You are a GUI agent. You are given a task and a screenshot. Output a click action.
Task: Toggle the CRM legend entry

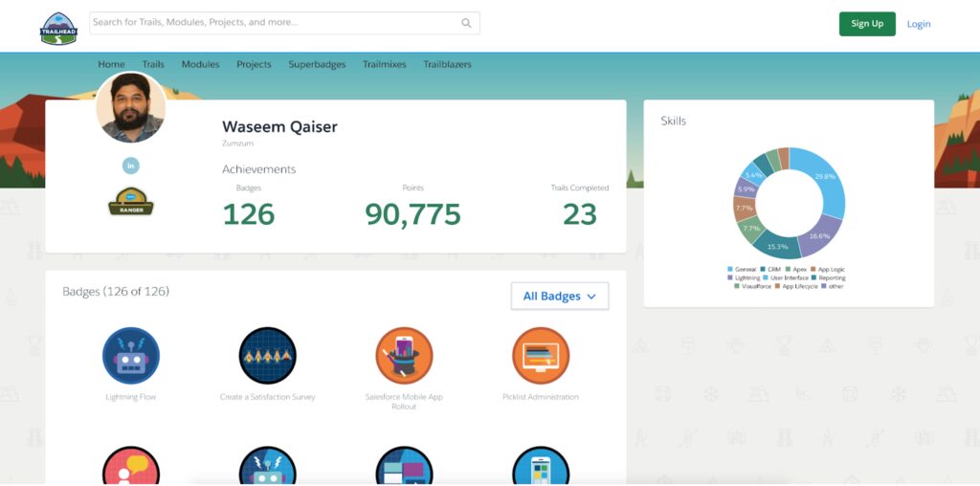pyautogui.click(x=770, y=269)
